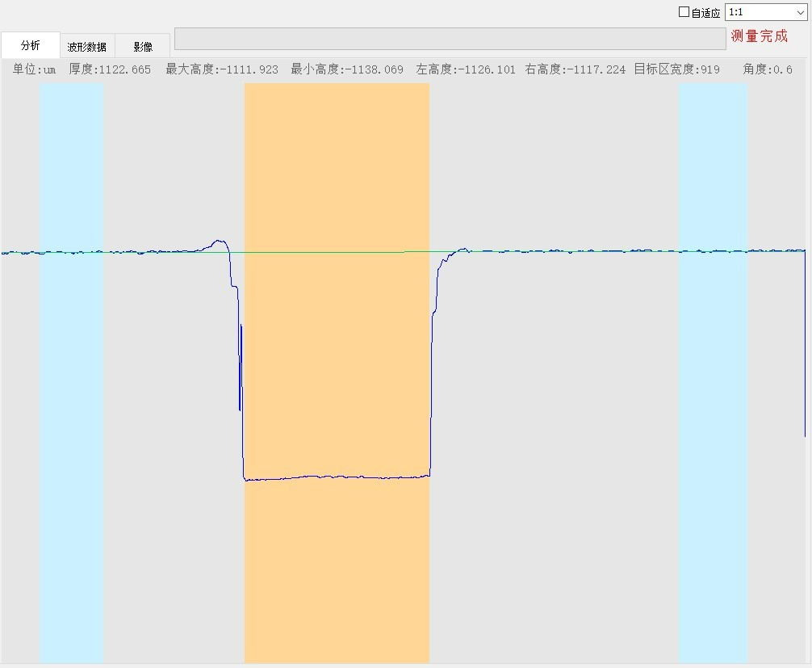Click the raised bump before the waveform drop
Screen dimensions: 812x668
coord(218,242)
